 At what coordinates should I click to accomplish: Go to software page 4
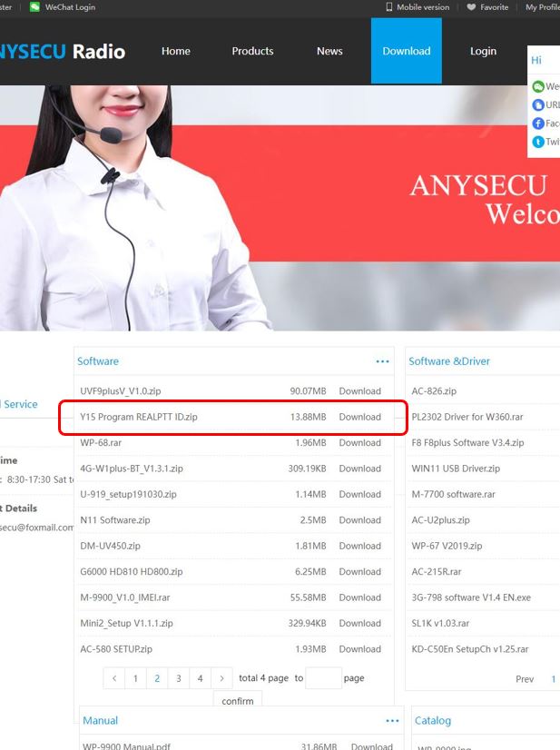(201, 678)
